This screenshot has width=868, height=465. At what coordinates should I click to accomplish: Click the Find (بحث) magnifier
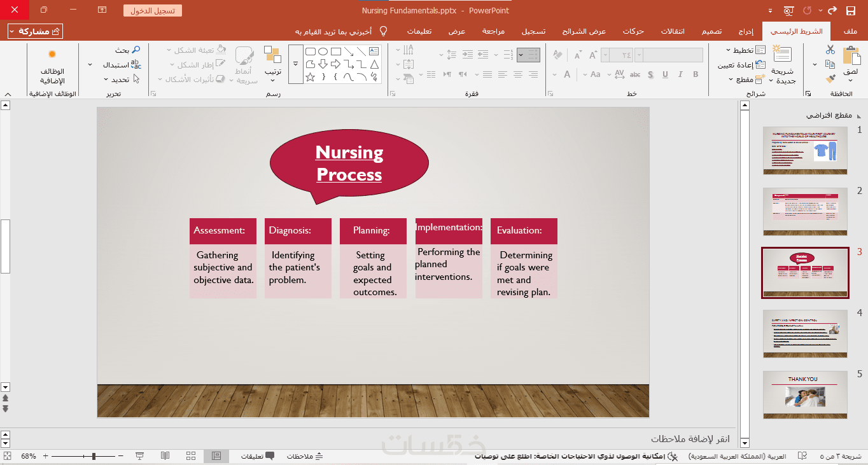136,50
